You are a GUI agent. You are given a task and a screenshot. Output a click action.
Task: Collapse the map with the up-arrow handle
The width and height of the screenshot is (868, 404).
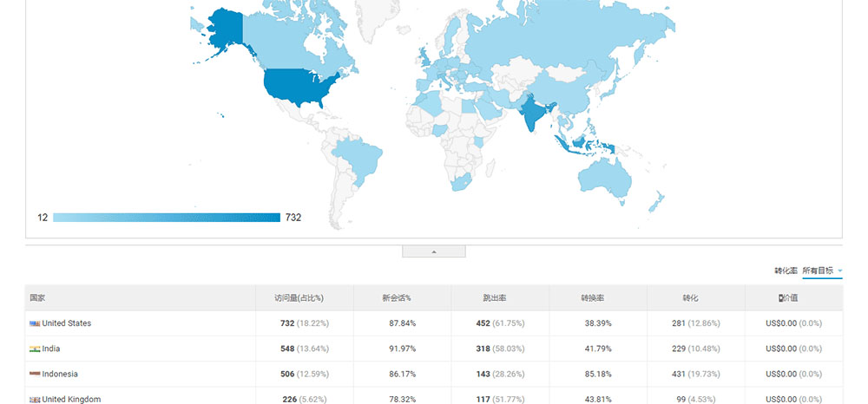point(434,251)
